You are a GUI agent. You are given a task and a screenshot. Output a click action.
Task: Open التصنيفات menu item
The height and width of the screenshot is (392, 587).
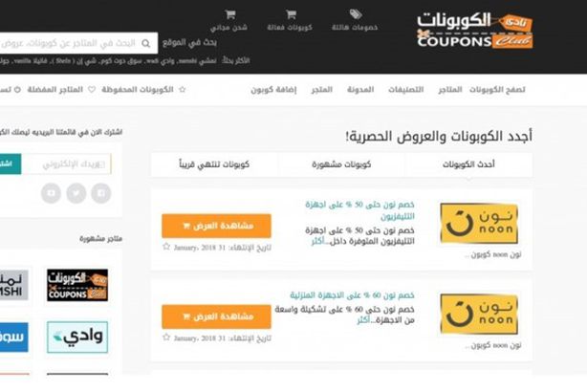coord(405,90)
